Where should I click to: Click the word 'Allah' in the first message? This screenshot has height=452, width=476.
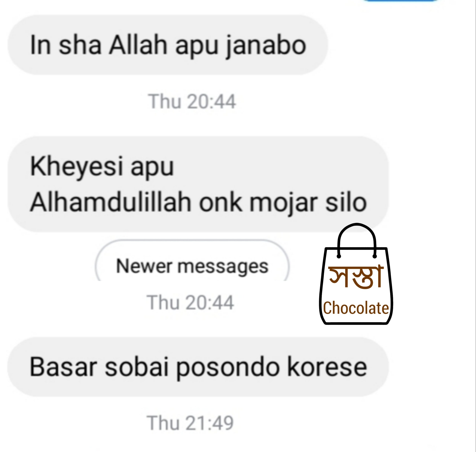(x=138, y=45)
